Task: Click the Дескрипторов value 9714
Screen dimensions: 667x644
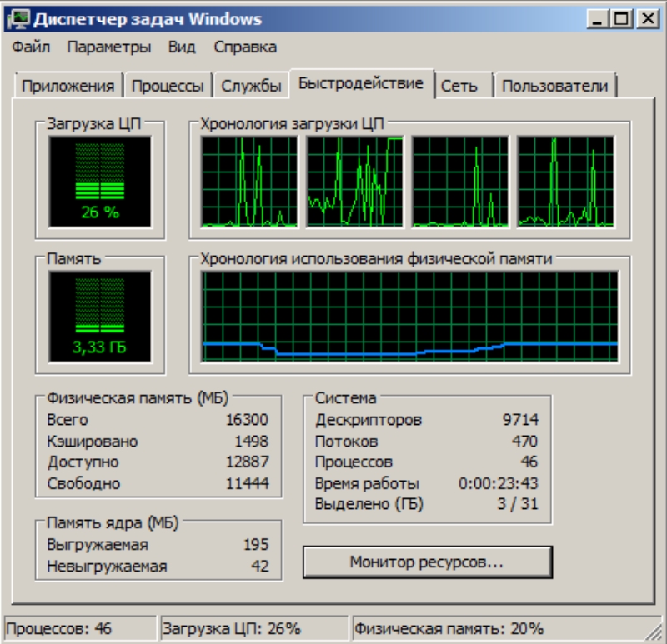Action: pos(520,420)
